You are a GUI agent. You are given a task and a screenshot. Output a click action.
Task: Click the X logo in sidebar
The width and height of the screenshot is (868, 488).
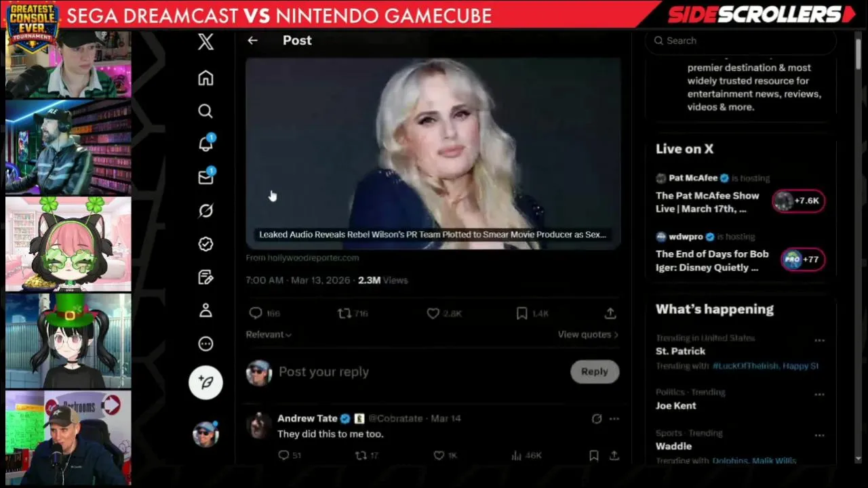(x=205, y=42)
